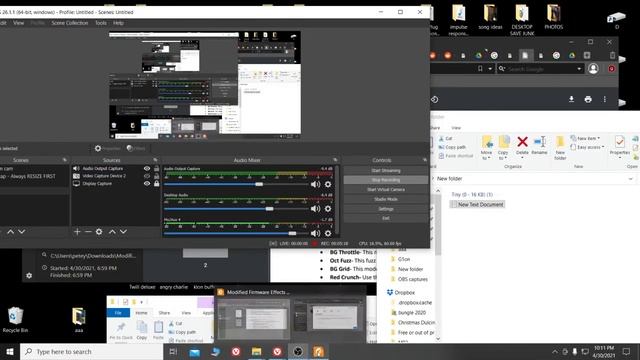Open the Help menu in OBS

[x=118, y=23]
